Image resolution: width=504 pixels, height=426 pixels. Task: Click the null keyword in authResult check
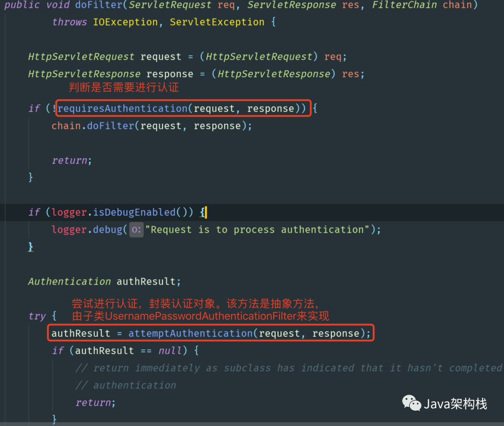pyautogui.click(x=170, y=351)
